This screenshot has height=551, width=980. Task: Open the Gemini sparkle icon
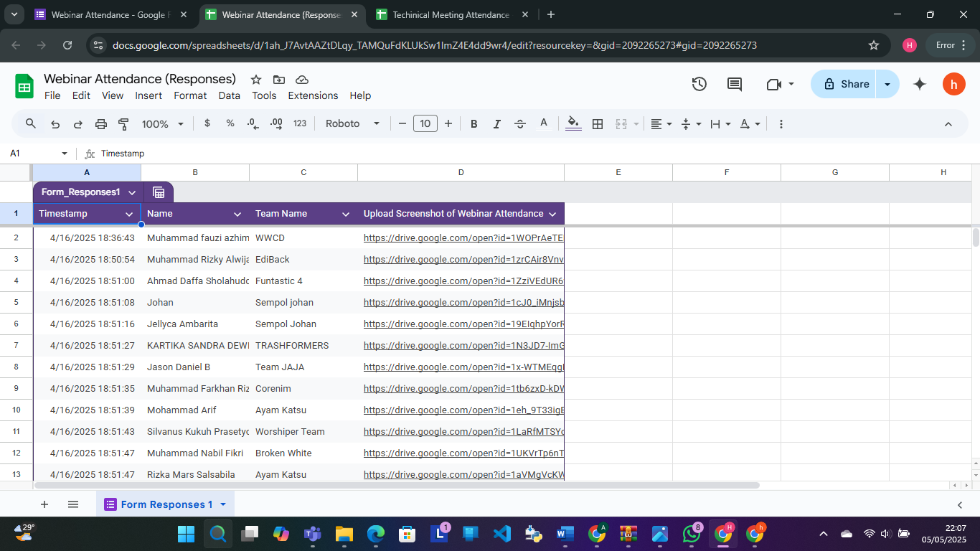[920, 84]
